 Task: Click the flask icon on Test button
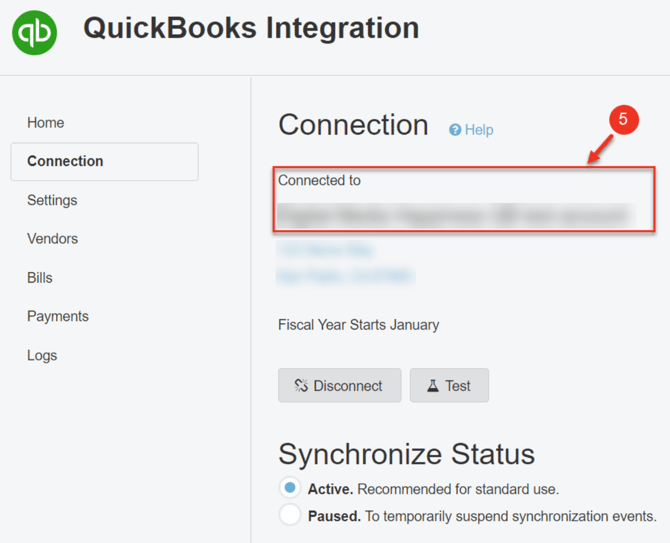pyautogui.click(x=432, y=386)
